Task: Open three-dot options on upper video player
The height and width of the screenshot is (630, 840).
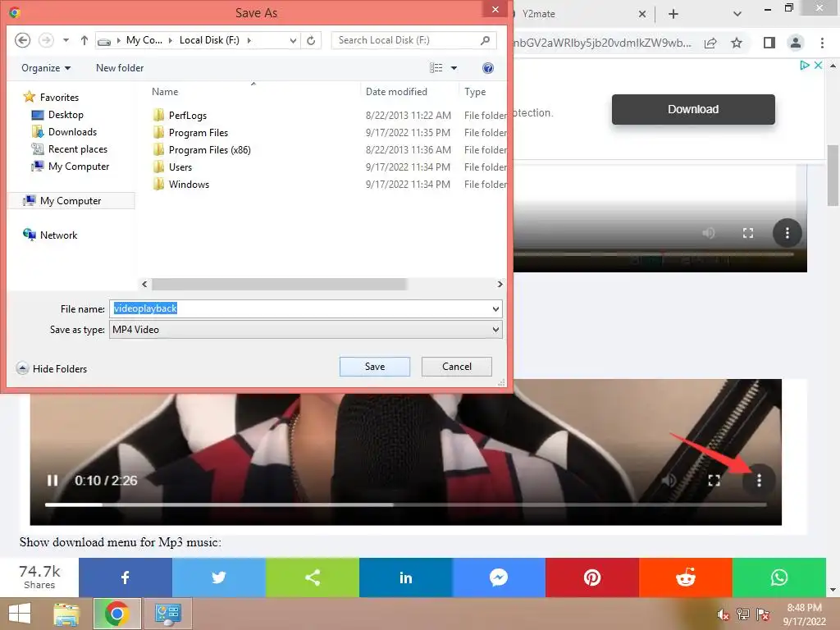Action: 787,233
